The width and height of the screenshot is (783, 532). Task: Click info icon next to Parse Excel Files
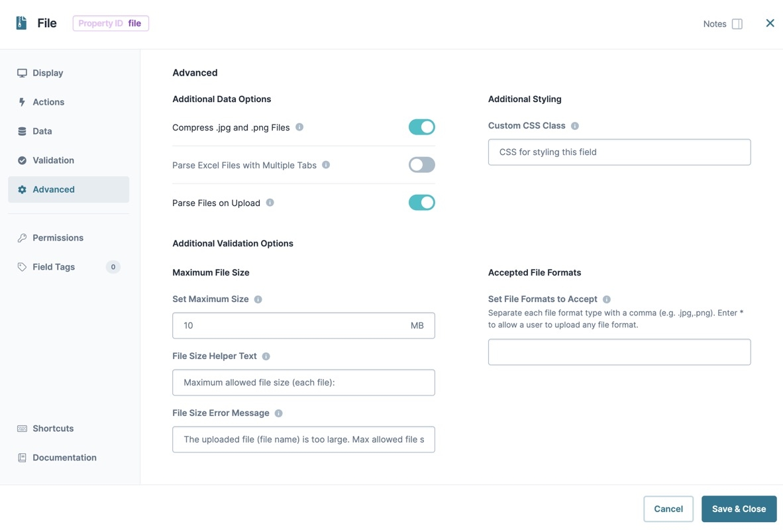point(326,165)
